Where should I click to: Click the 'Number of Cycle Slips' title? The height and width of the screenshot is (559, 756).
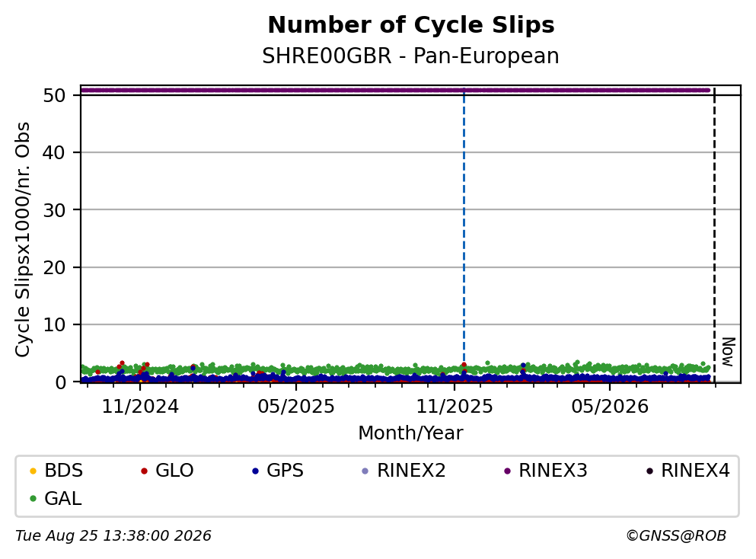(x=411, y=25)
